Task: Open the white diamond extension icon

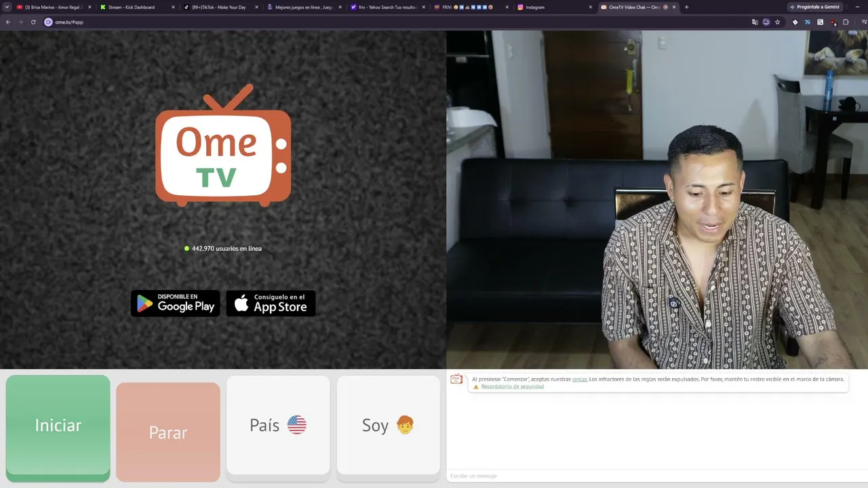Action: click(795, 22)
